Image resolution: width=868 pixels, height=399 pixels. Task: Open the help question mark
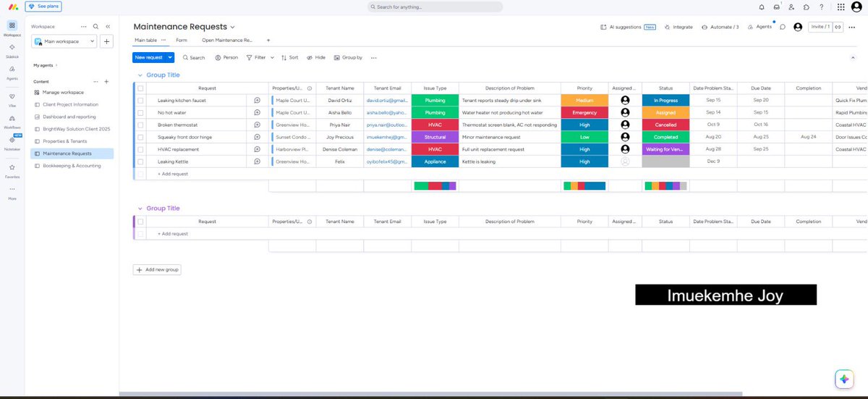click(821, 7)
